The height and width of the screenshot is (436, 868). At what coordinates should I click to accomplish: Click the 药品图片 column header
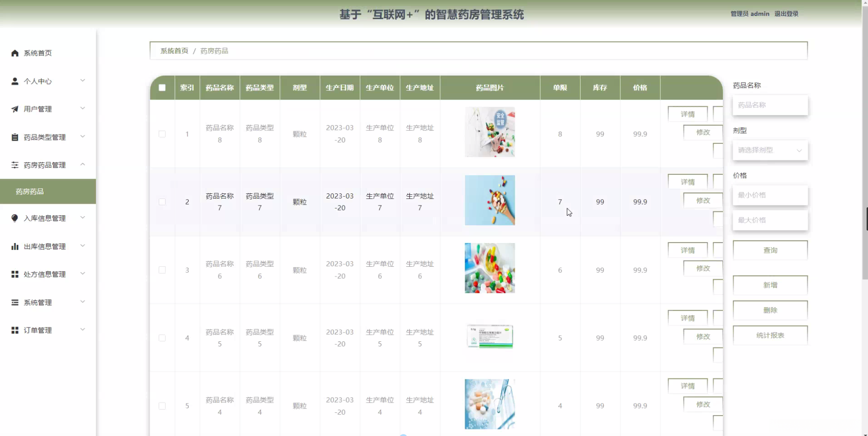tap(490, 88)
